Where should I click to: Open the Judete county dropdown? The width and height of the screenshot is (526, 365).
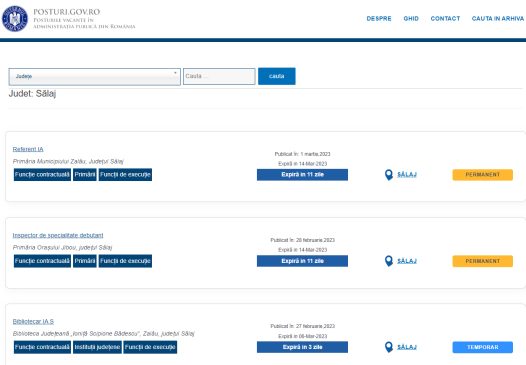[95, 76]
